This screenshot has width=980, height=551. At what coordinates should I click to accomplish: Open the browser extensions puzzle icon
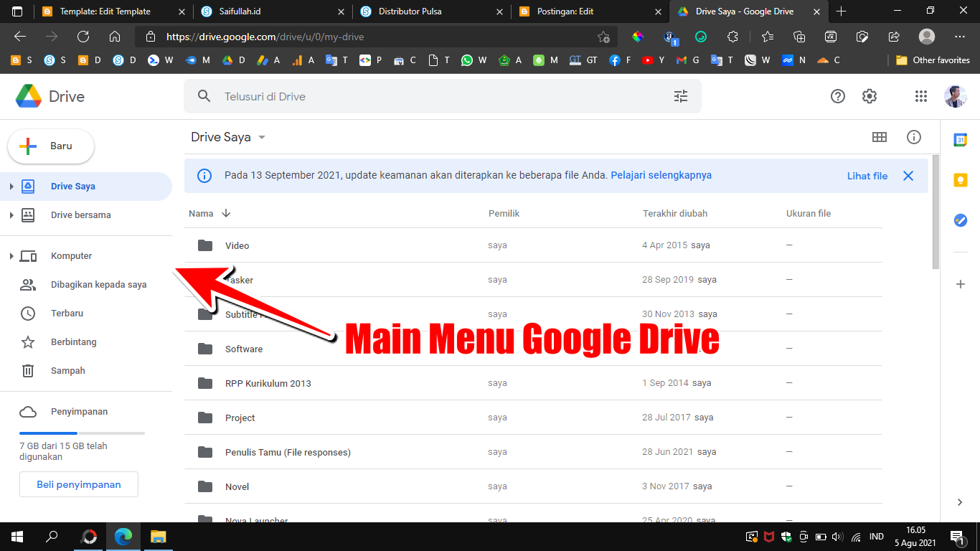pos(732,37)
